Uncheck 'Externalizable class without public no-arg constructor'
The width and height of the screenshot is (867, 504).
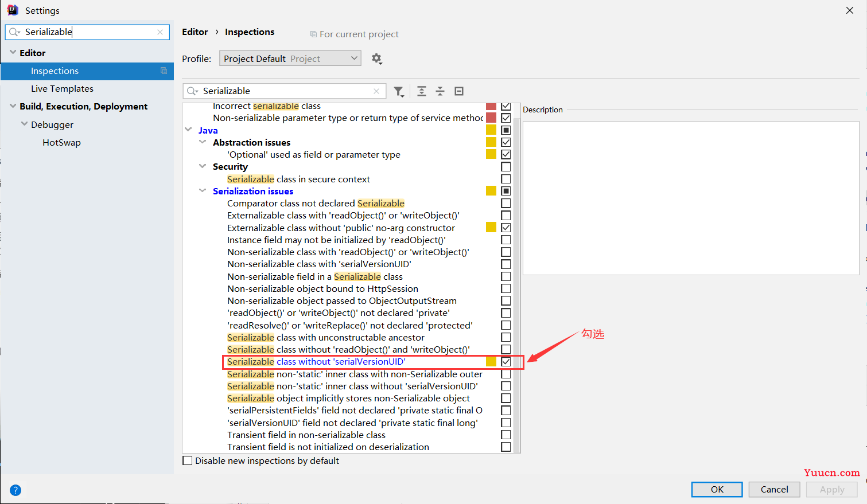point(506,228)
